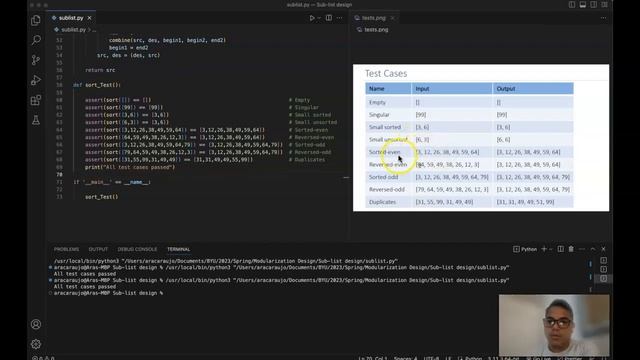Viewport: 640px width, 360px height.
Task: Click the errors and warnings status indicator
Action: tap(43, 358)
